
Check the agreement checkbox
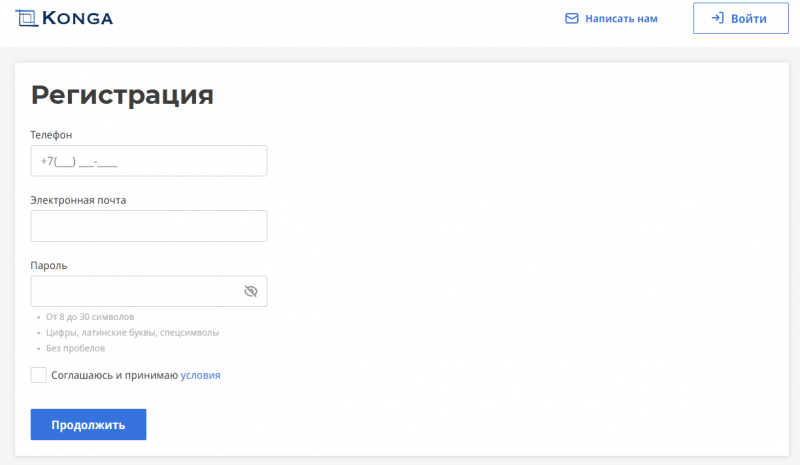click(x=39, y=375)
